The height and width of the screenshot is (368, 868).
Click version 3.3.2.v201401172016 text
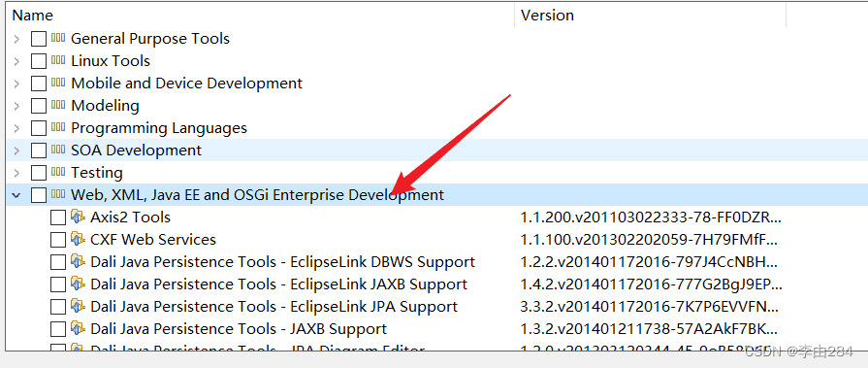click(650, 307)
